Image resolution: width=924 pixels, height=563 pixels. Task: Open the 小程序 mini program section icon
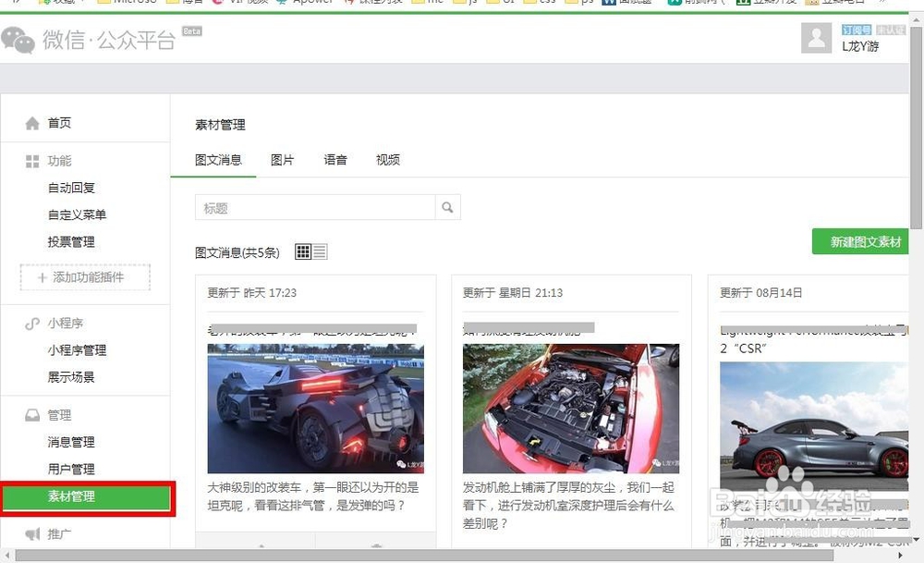(x=32, y=324)
